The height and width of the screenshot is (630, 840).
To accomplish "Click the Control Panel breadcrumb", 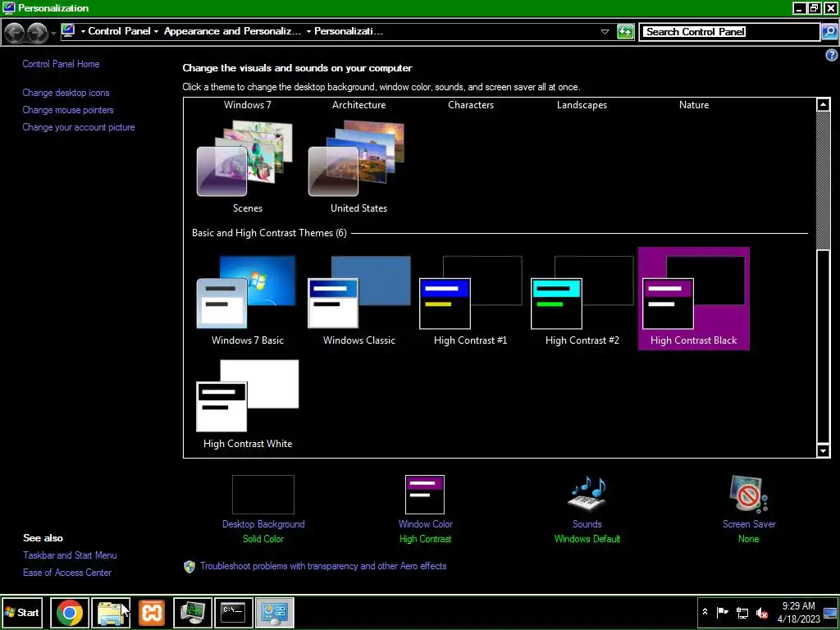I will [x=119, y=31].
